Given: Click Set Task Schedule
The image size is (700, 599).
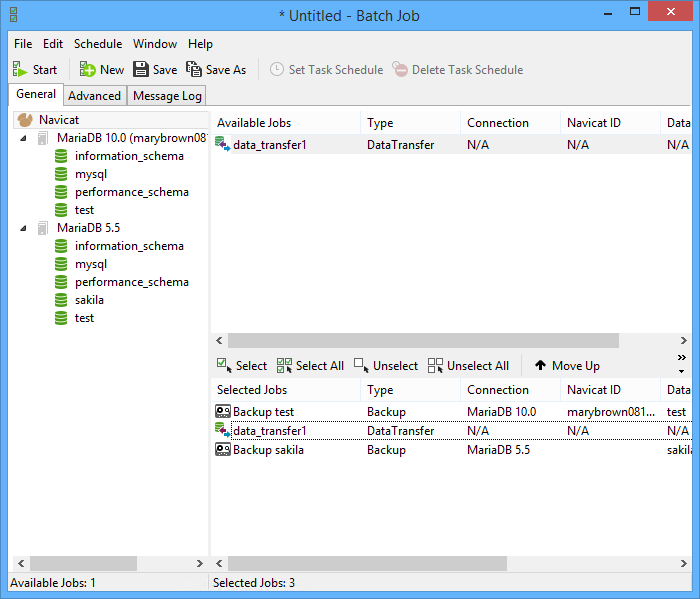Looking at the screenshot, I should click(327, 70).
